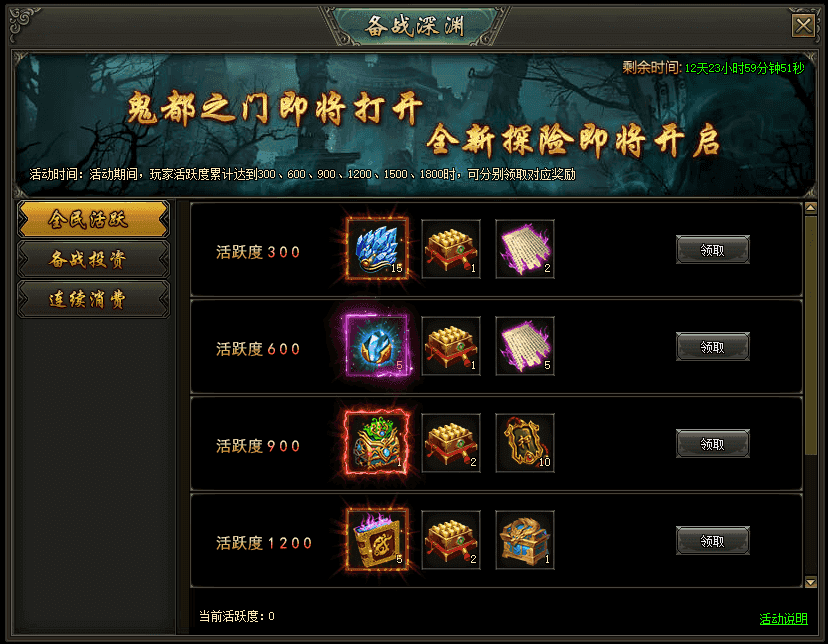Select the blue-gold chest in 活跃度1200 row
Screen dimensions: 828x644
[x=525, y=540]
